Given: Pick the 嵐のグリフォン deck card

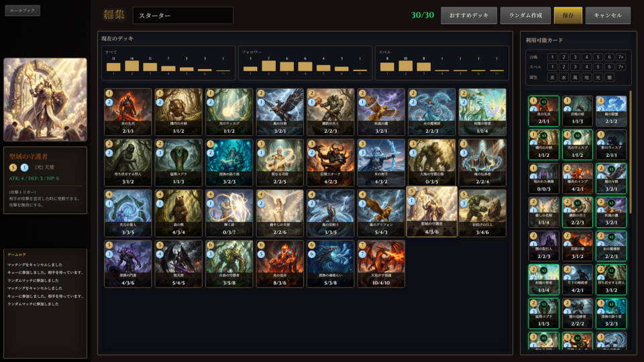Looking at the screenshot, I should (x=381, y=213).
